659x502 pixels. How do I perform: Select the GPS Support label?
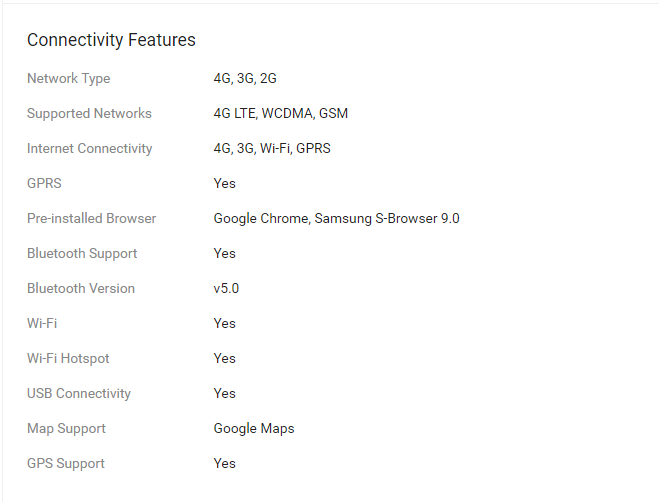pyautogui.click(x=66, y=463)
